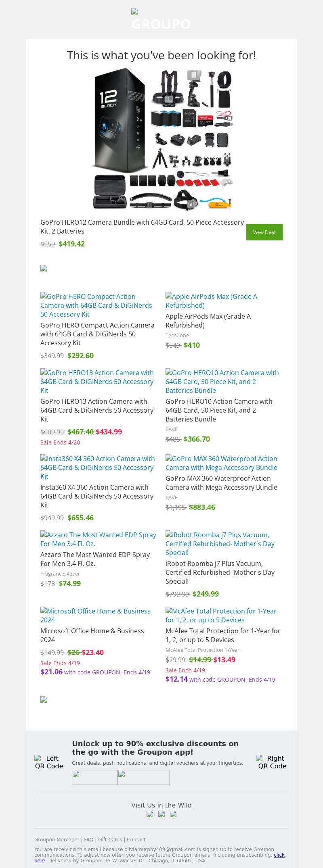Screen dimensions: 323x868
Task: Select the blue Microsoft Office 2024 image link
Action: [x=95, y=616]
